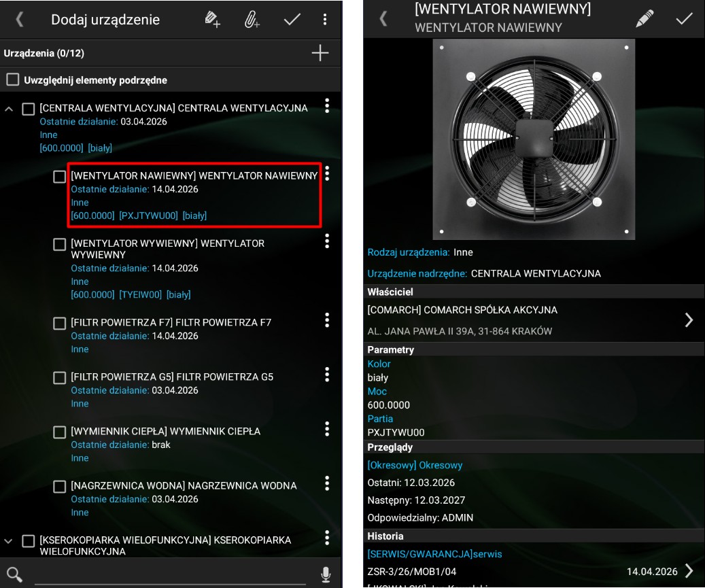The width and height of the screenshot is (705, 588).
Task: Enable Uwzględnij elementy podrzędne checkbox
Action: (13, 80)
